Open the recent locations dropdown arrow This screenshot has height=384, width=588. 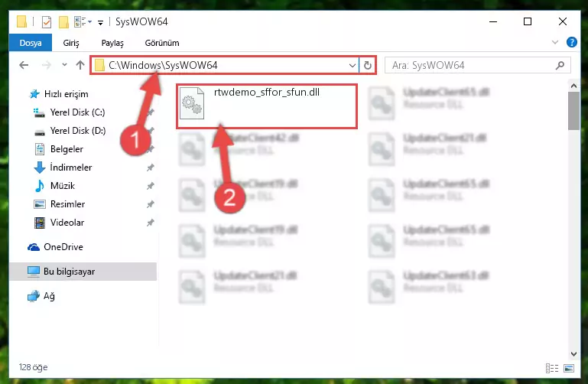64,65
